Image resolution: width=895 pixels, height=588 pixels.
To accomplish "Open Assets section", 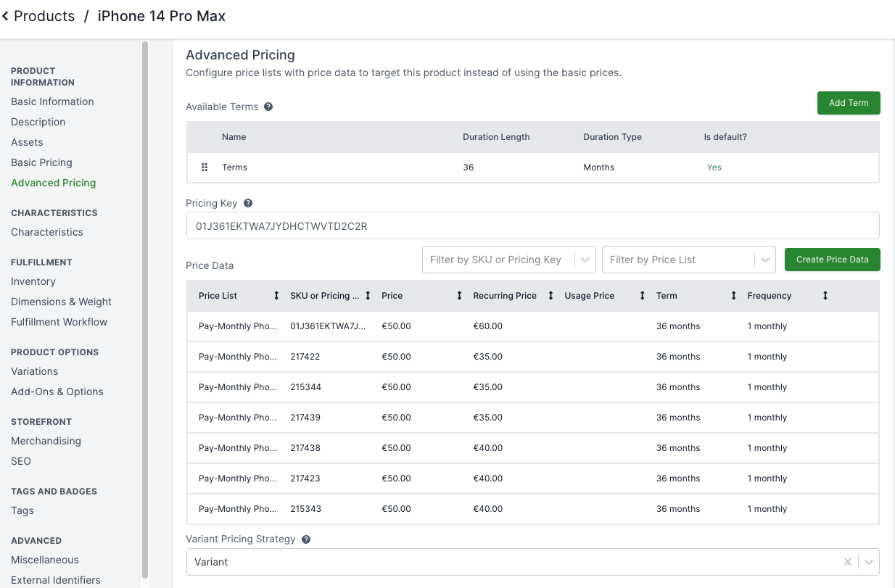I will tap(27, 142).
